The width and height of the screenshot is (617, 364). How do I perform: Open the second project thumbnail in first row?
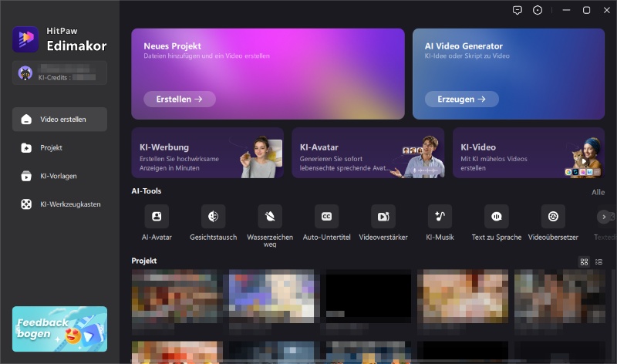coord(271,296)
